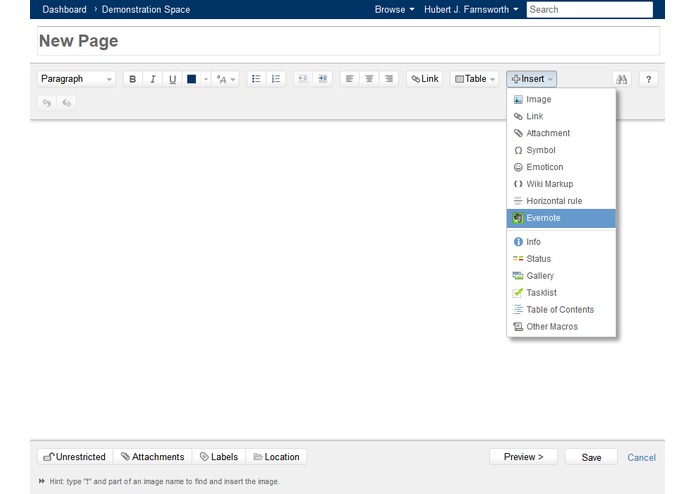Toggle underline formatting
The height and width of the screenshot is (494, 695).
tap(172, 79)
